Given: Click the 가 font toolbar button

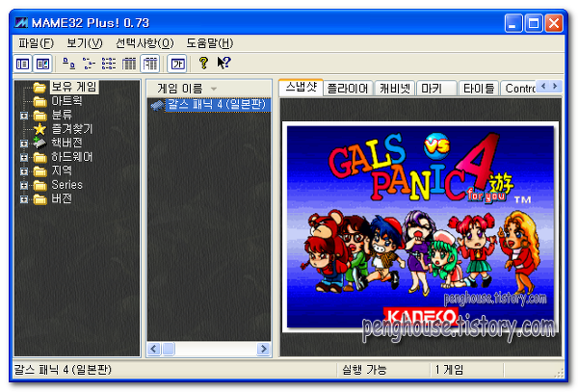Looking at the screenshot, I should (177, 64).
